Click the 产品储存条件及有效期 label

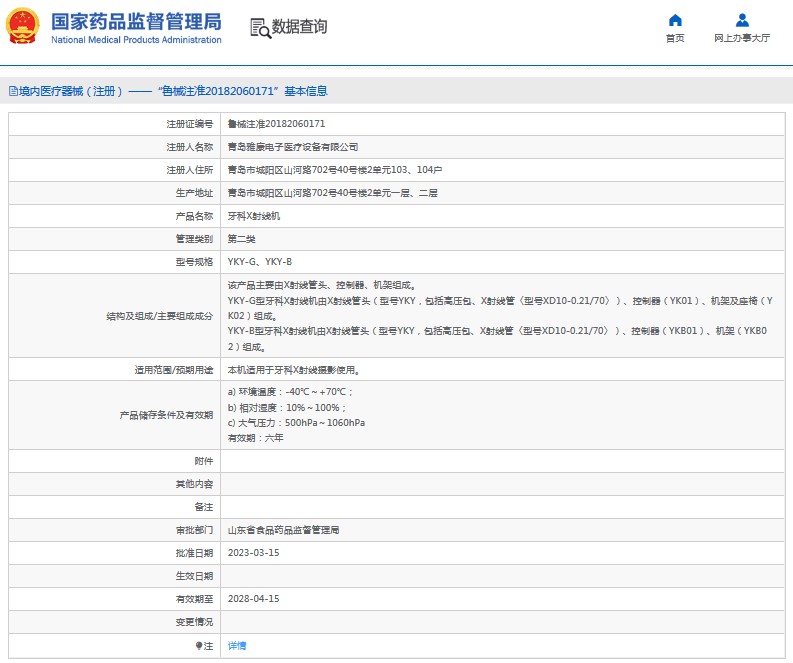tap(166, 415)
